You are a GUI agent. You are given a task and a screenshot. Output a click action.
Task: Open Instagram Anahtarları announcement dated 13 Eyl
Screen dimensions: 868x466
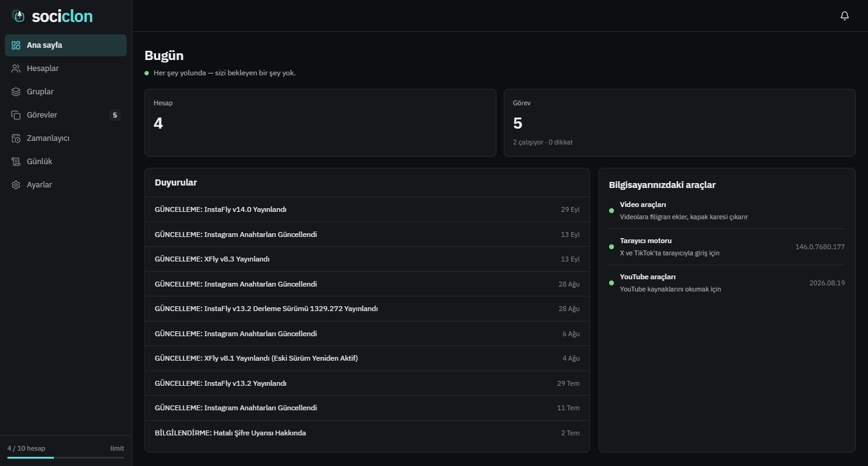(367, 235)
